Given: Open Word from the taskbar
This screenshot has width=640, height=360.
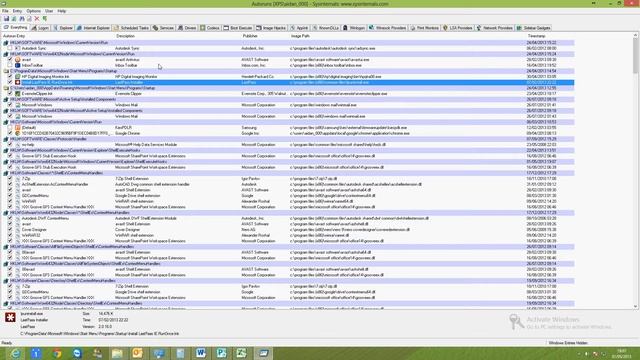Looking at the screenshot, I should pos(200,353).
